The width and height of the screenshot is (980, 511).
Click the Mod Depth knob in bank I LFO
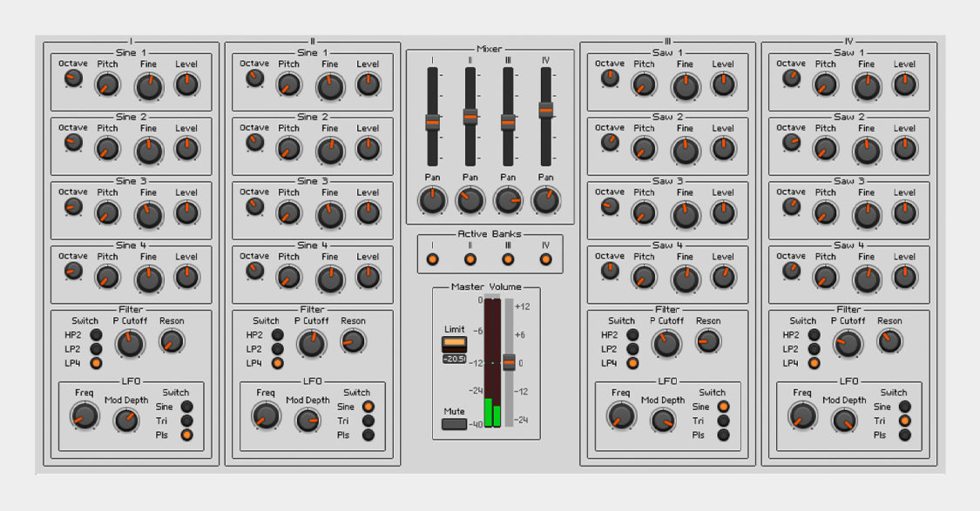(128, 420)
